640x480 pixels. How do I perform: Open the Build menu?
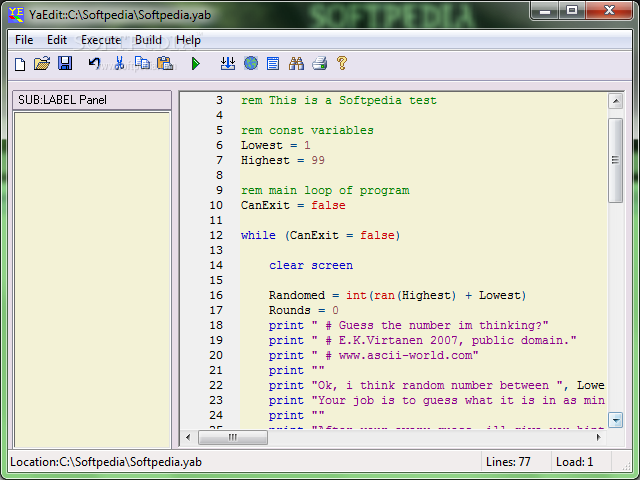[x=148, y=40]
